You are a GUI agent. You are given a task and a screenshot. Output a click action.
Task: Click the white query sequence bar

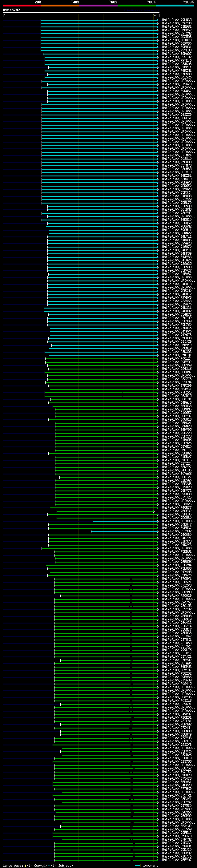[x=81, y=13]
